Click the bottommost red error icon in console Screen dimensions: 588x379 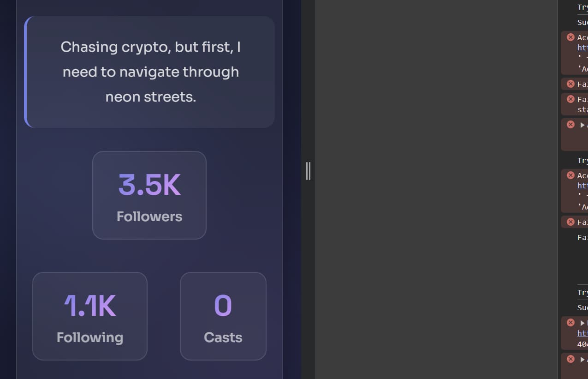tap(570, 359)
